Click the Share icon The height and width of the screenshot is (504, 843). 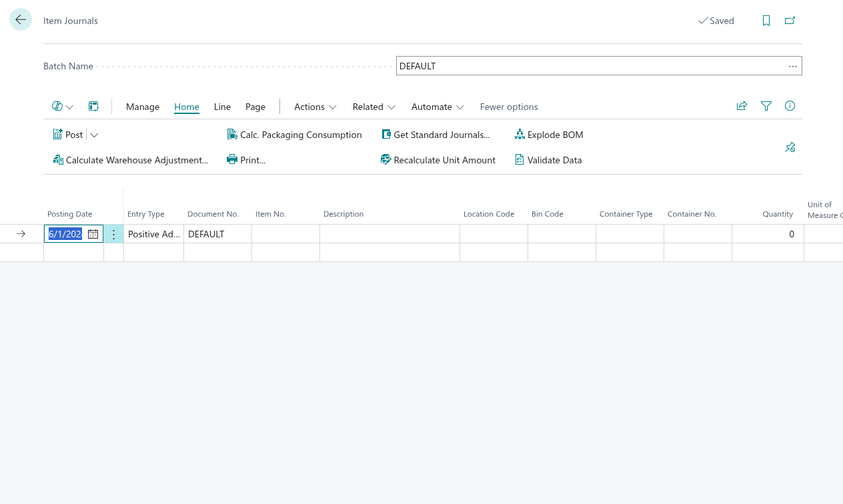click(742, 106)
